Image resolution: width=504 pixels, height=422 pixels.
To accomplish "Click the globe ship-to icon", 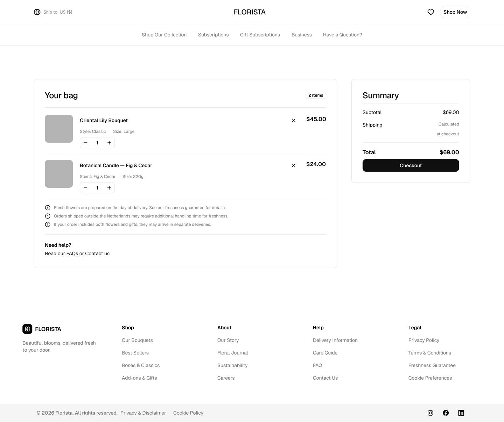I will pyautogui.click(x=37, y=12).
